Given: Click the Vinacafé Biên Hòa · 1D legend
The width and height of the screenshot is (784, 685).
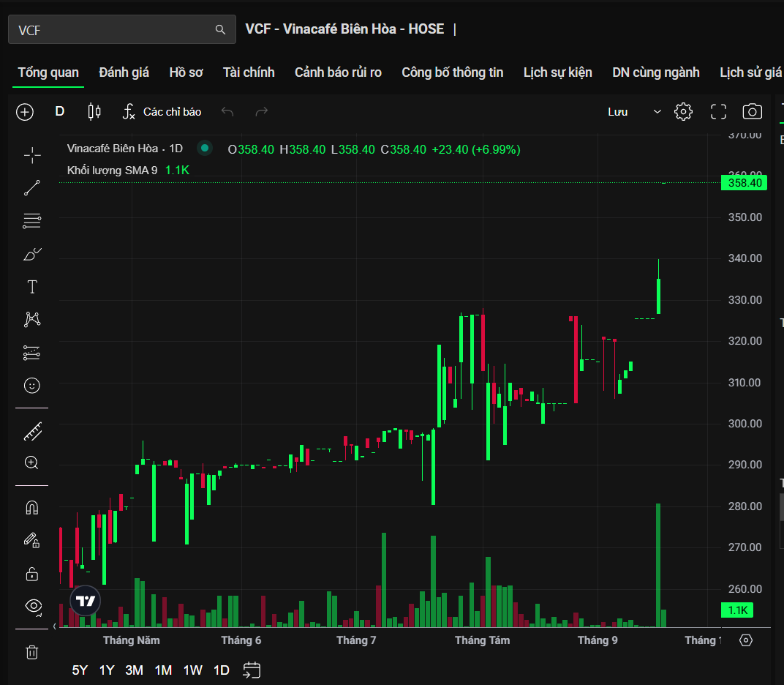Looking at the screenshot, I should (x=125, y=149).
